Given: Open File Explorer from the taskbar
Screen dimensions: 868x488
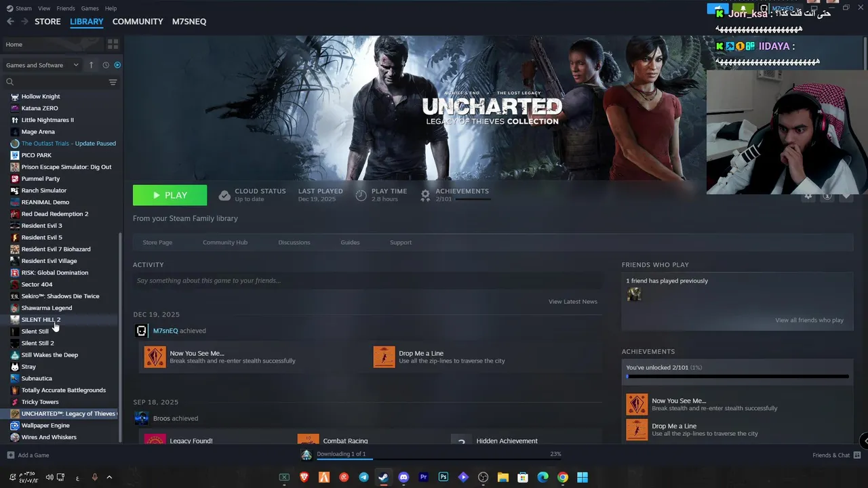Looking at the screenshot, I should click(502, 477).
